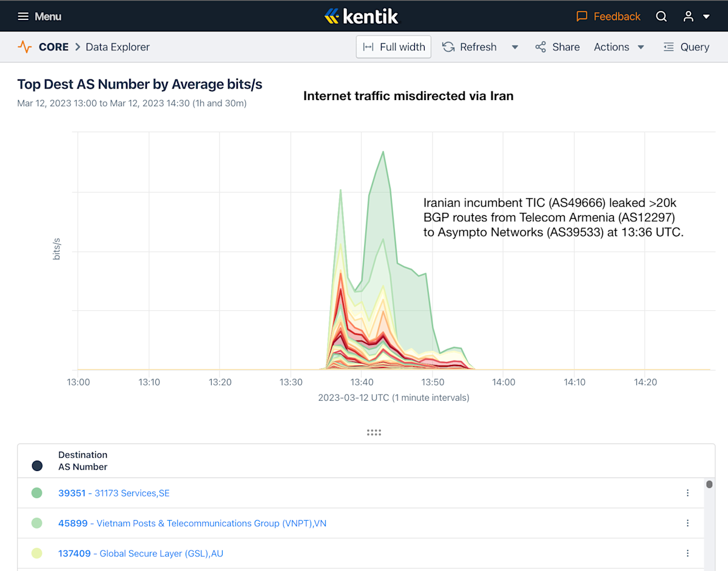Click the CORE pulse icon

click(x=24, y=47)
